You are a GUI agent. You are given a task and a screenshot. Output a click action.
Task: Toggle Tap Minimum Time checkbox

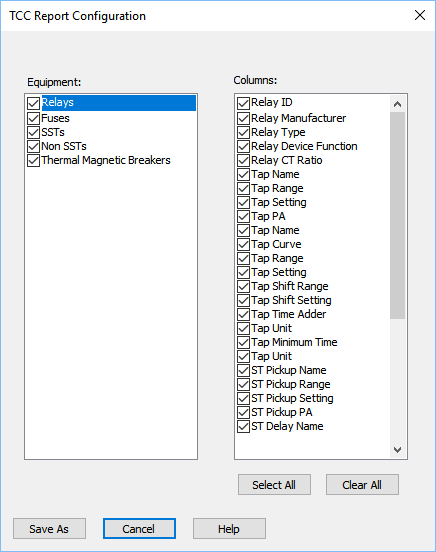(x=243, y=342)
